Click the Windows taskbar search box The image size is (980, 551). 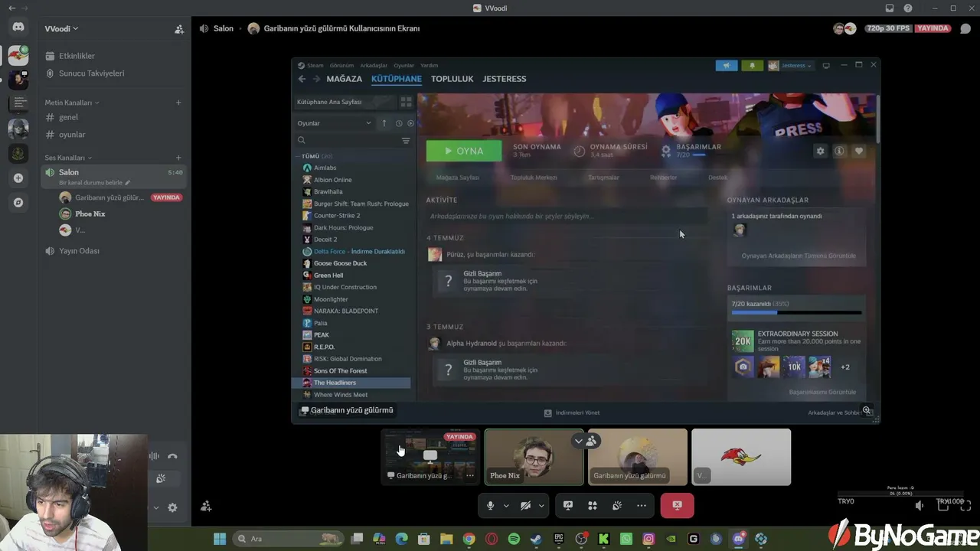288,539
